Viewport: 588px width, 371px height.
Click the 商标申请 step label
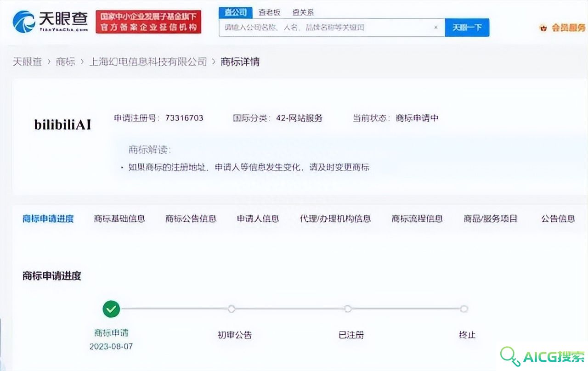(111, 333)
